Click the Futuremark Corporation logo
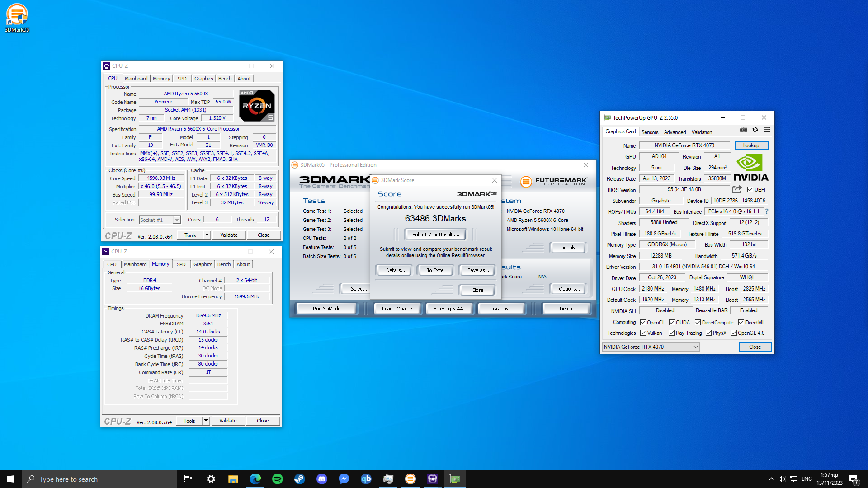 [554, 182]
